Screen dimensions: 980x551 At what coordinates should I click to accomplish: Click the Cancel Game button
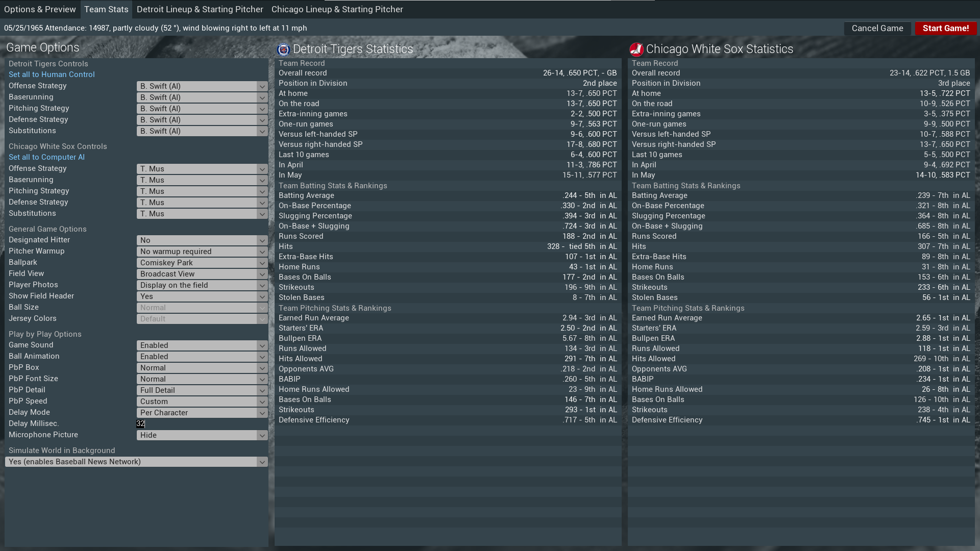click(x=877, y=29)
